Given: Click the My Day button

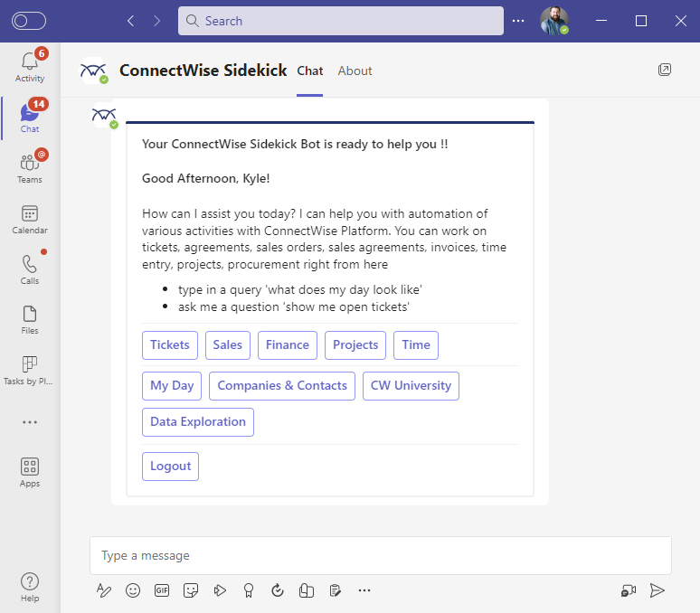Looking at the screenshot, I should [x=172, y=386].
